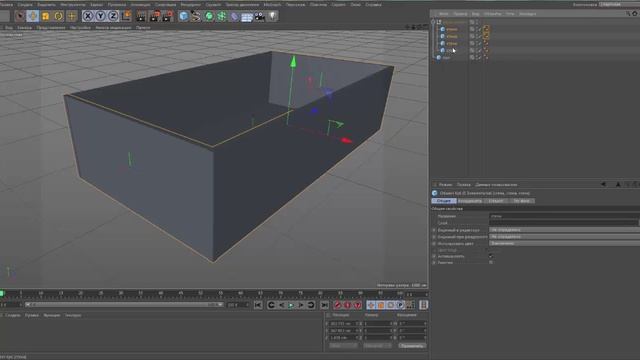Open the Tags menu in Object Manager
Image resolution: width=640 pixels, height=360 pixels.
[x=510, y=14]
